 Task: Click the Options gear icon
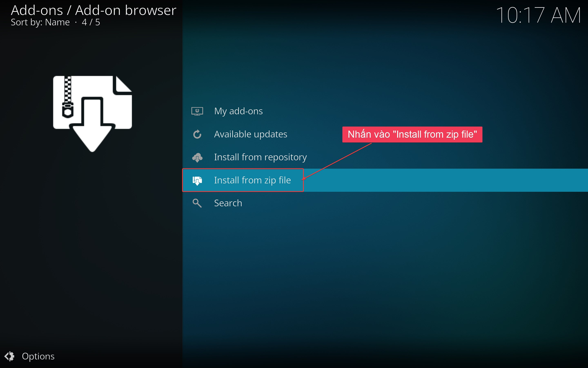[9, 356]
